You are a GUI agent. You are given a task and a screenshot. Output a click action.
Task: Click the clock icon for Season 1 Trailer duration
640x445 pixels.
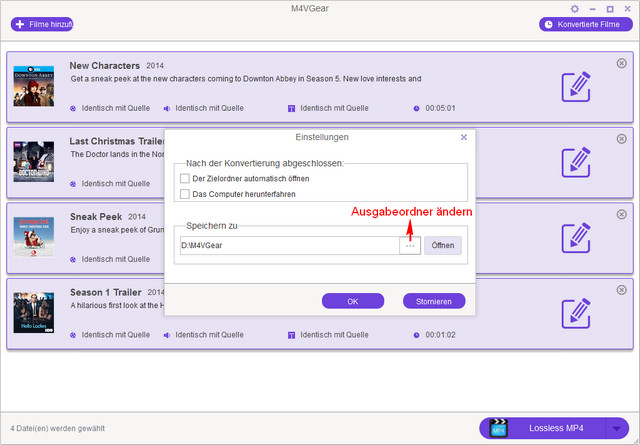click(416, 335)
